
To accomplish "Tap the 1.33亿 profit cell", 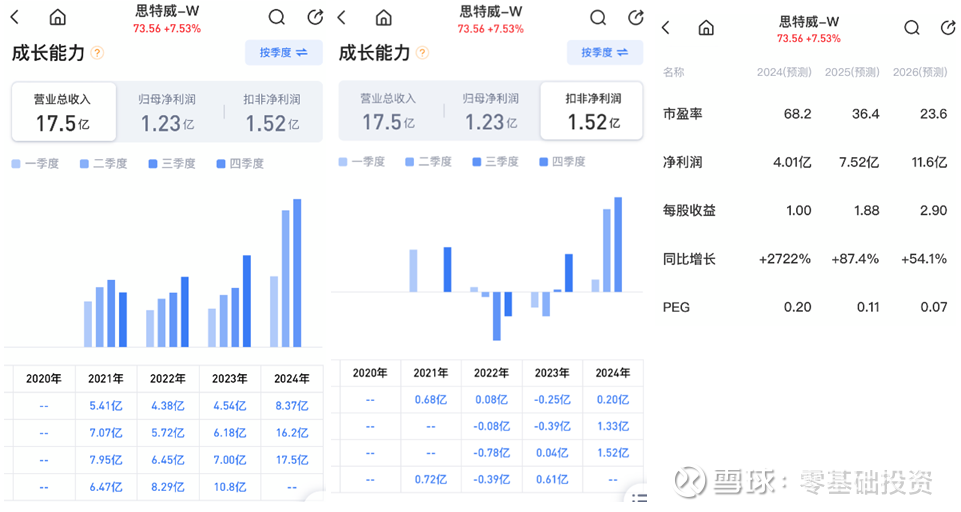I will 613,426.
